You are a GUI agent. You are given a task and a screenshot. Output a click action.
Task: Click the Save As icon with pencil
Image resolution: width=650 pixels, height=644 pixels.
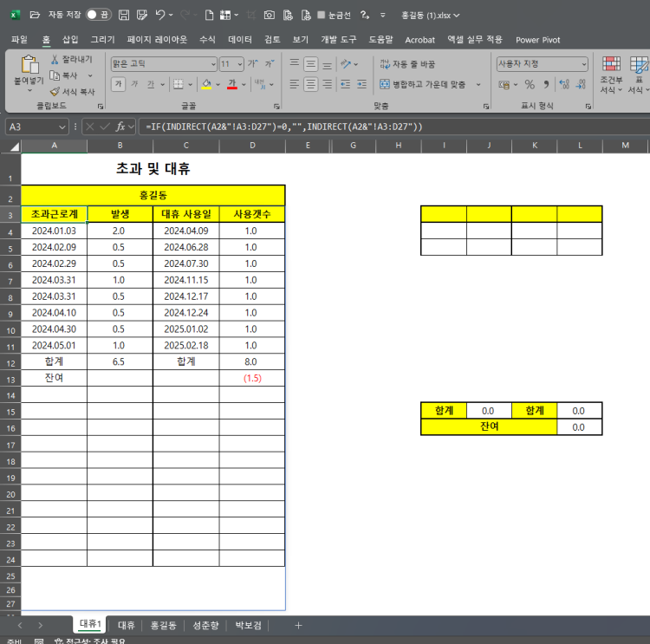[142, 16]
